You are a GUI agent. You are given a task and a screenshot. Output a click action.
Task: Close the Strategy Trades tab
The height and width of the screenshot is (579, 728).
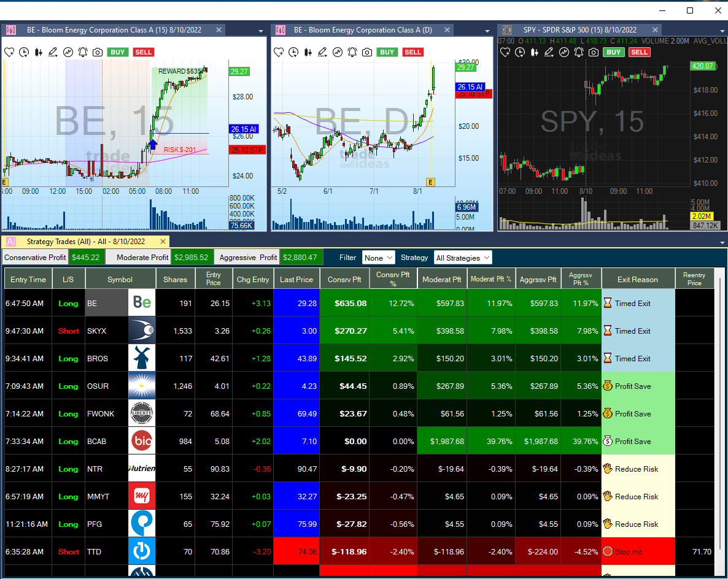click(x=163, y=241)
